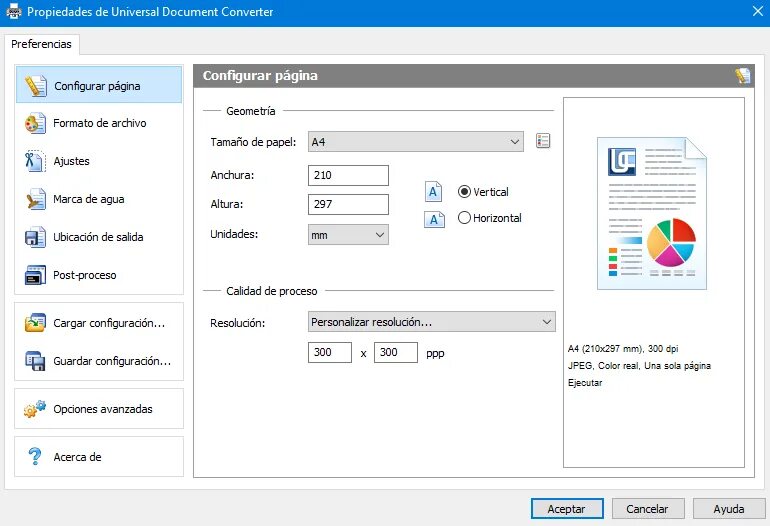770x526 pixels.
Task: Select Vertical orientation radio button
Action: [x=464, y=192]
